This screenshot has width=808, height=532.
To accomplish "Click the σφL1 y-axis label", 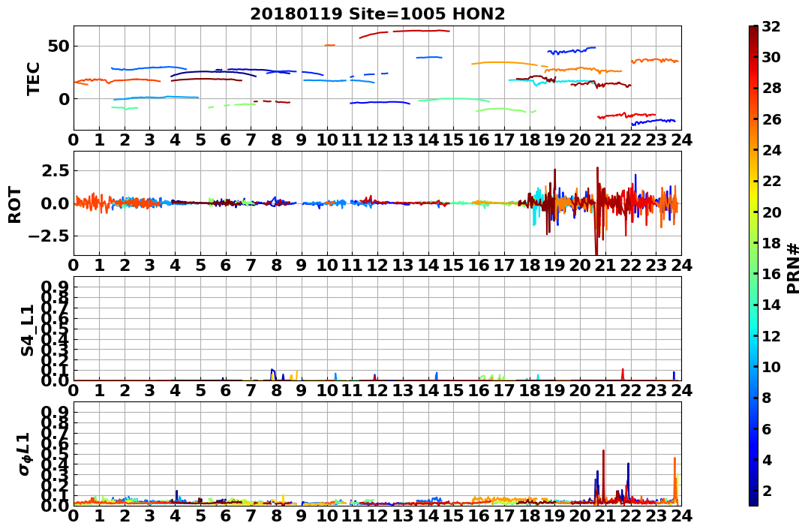I will (x=25, y=454).
